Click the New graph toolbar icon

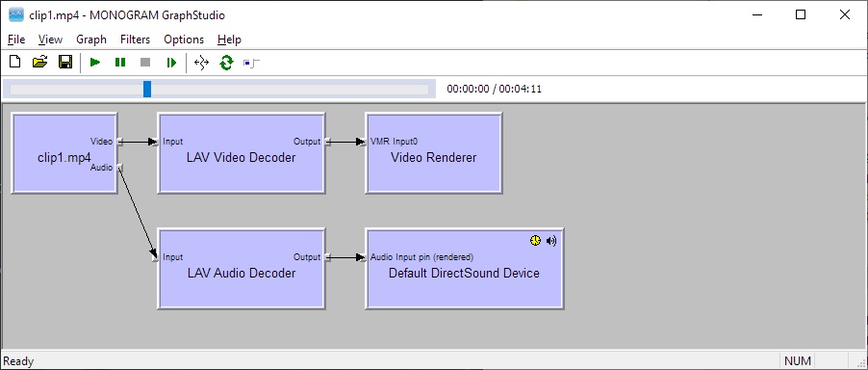(x=15, y=62)
